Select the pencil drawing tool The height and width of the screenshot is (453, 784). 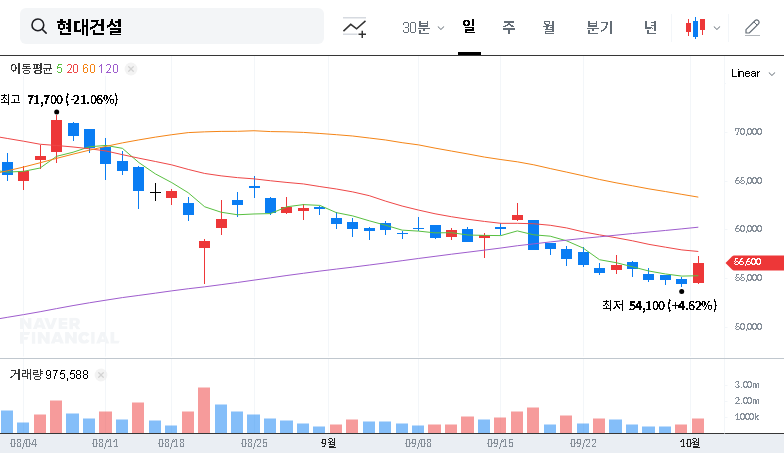(752, 27)
